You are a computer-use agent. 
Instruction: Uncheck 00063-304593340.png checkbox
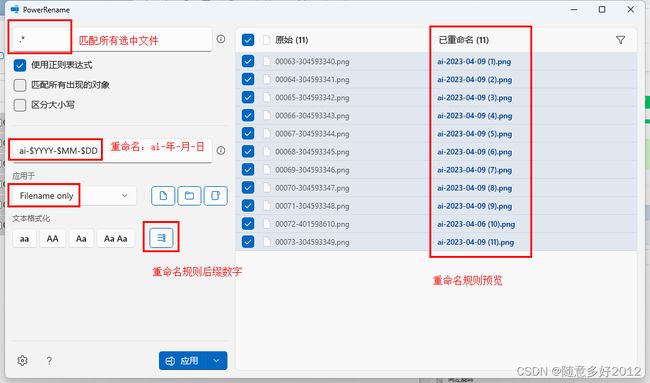[x=248, y=61]
